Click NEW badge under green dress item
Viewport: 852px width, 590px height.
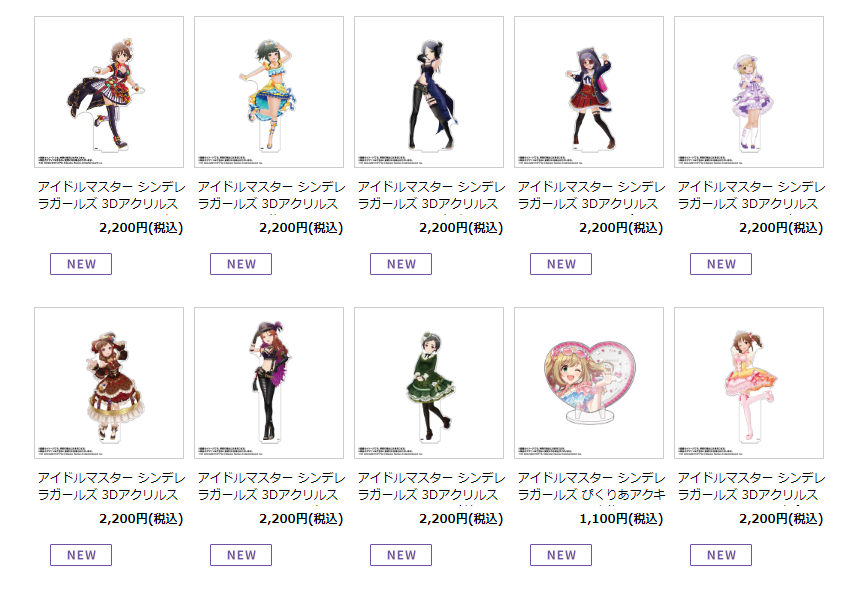(x=401, y=555)
